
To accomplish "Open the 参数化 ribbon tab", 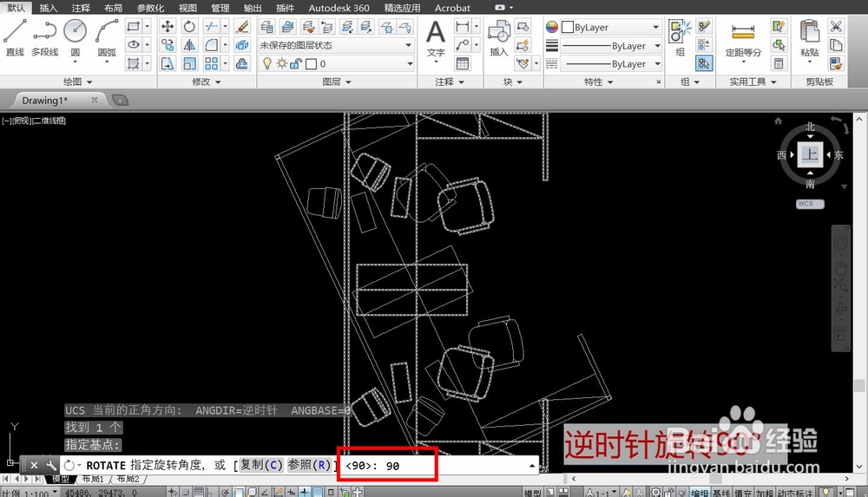I will [x=150, y=8].
